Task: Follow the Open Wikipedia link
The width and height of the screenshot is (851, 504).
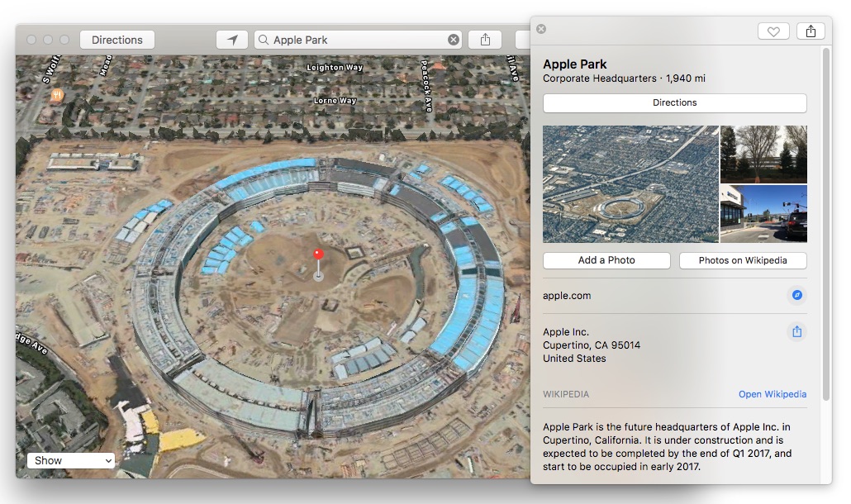Action: [772, 394]
